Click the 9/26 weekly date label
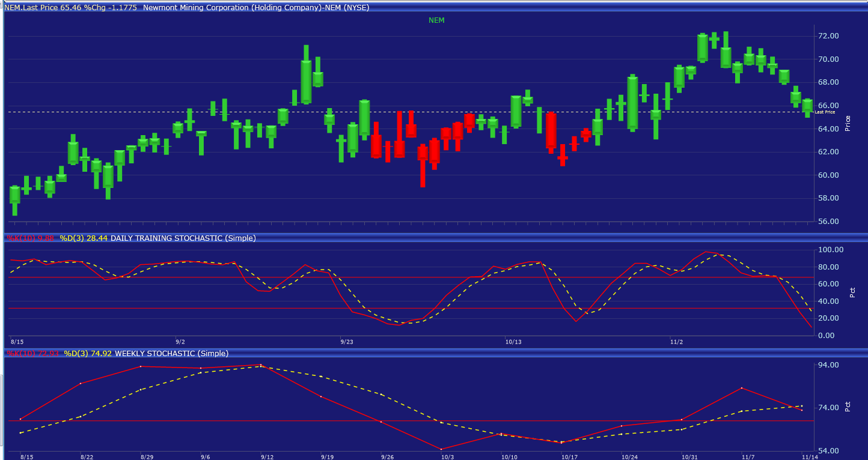 (x=388, y=457)
